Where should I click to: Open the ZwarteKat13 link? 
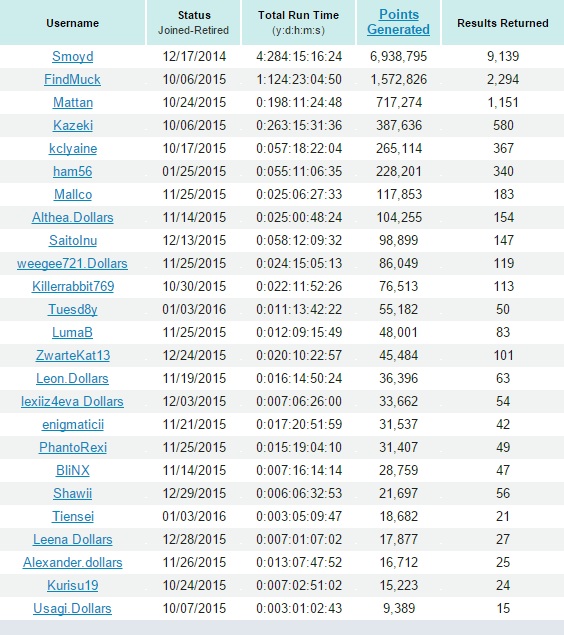(73, 356)
